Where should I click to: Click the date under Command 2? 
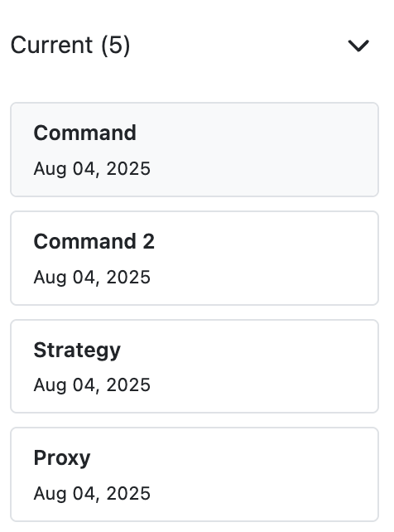click(92, 278)
